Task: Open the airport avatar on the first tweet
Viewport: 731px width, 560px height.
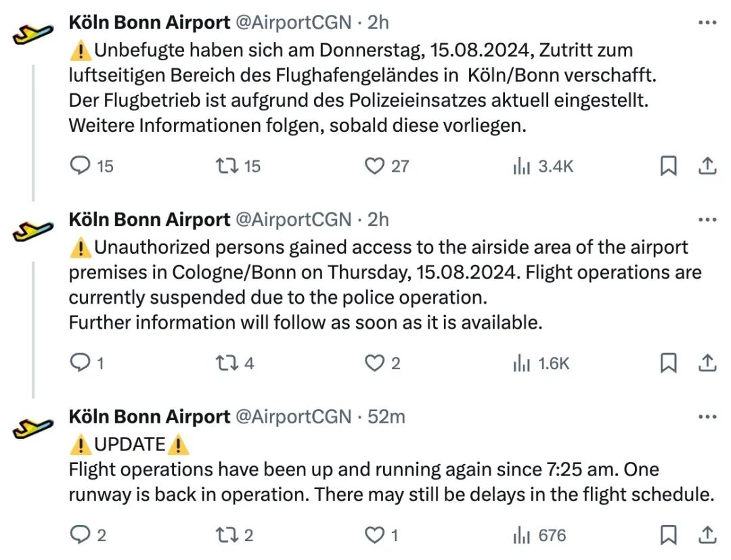Action: click(x=32, y=32)
